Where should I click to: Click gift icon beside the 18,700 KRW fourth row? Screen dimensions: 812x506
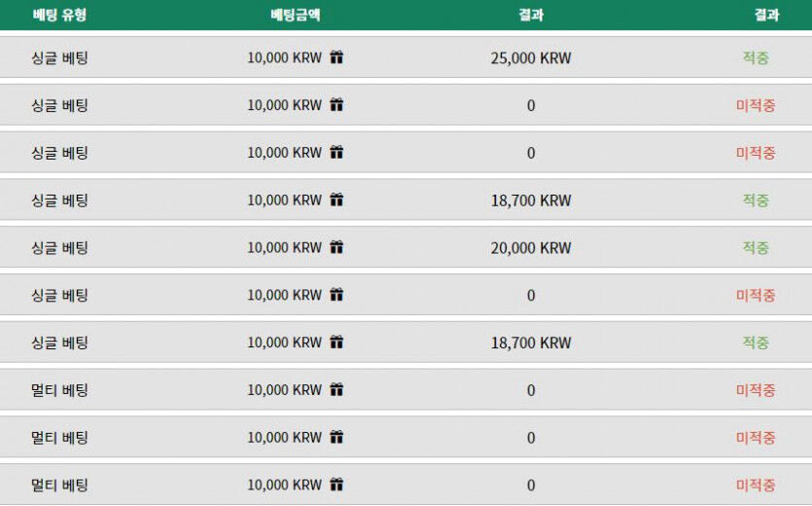336,199
